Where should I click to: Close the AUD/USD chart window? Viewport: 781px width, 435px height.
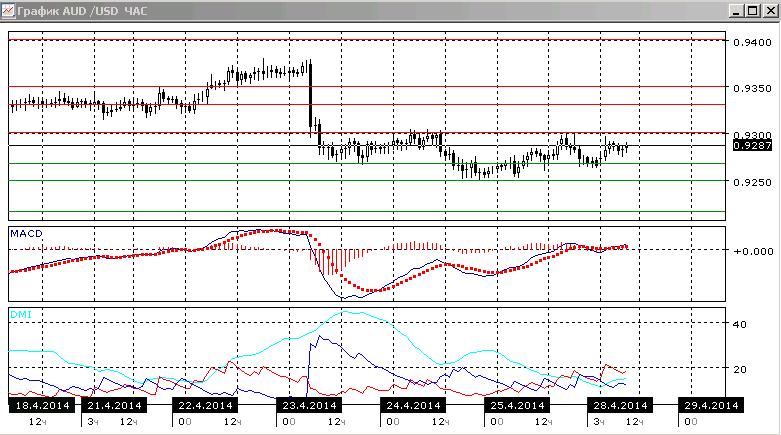tap(770, 10)
